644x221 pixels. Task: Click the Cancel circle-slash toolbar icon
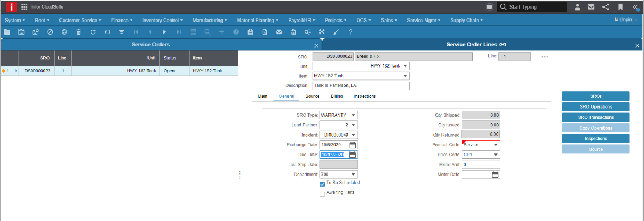(50, 32)
